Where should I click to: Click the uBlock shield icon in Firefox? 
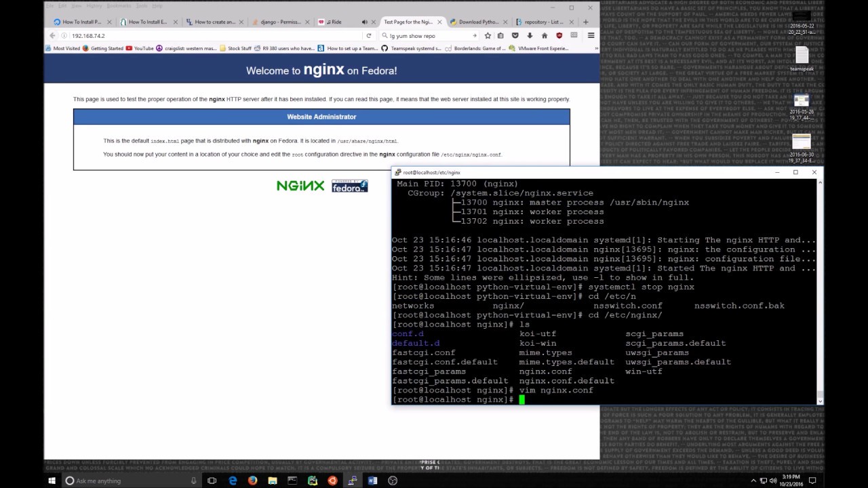pos(559,35)
